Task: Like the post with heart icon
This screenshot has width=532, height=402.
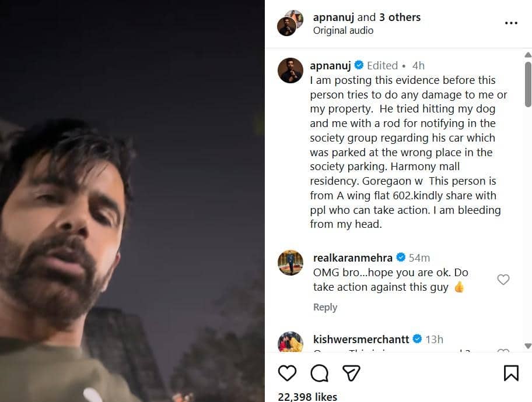Action: 287,372
